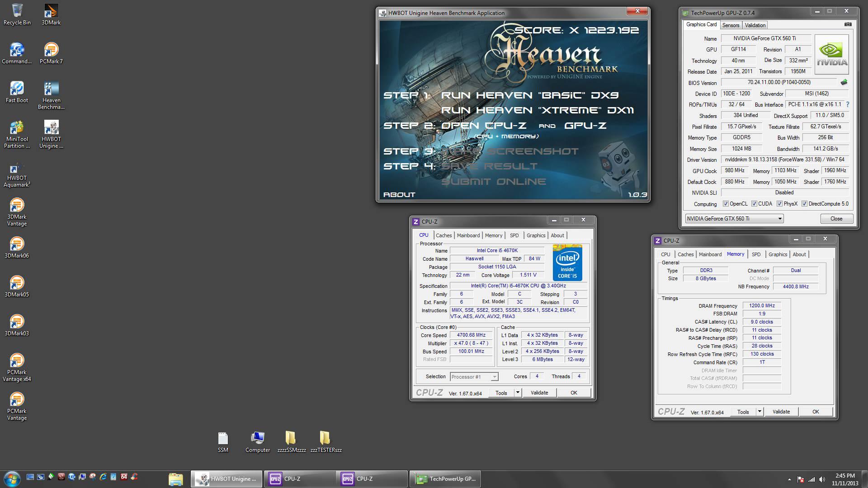Open the 3DMark desktop shortcut
This screenshot has height=488, width=868.
51,14
